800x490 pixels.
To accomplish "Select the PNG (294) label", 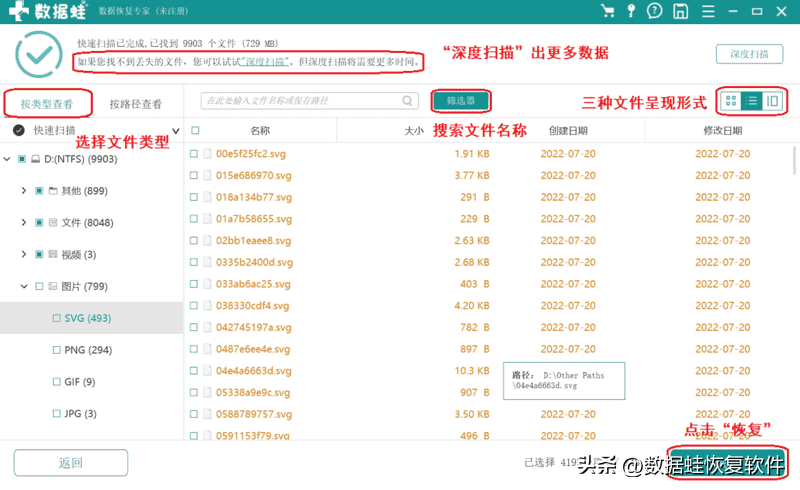I will 88,350.
